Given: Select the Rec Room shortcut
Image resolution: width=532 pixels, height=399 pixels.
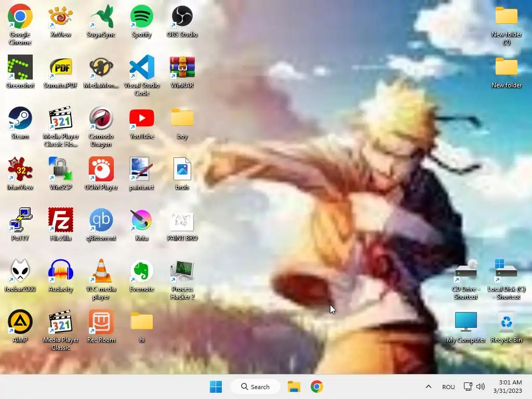Looking at the screenshot, I should click(101, 322).
